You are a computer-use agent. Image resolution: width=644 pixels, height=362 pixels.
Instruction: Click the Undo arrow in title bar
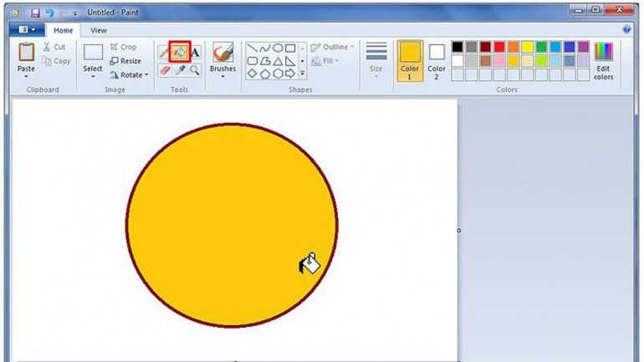pyautogui.click(x=49, y=13)
